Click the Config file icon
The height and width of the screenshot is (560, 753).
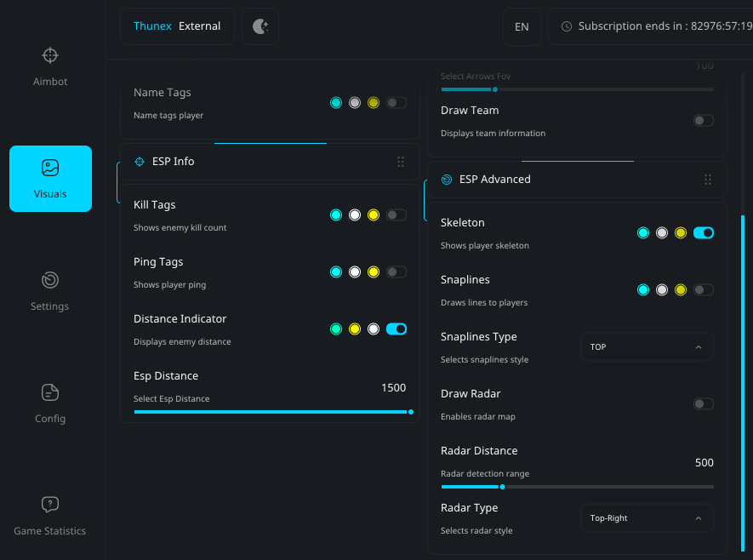coord(50,392)
